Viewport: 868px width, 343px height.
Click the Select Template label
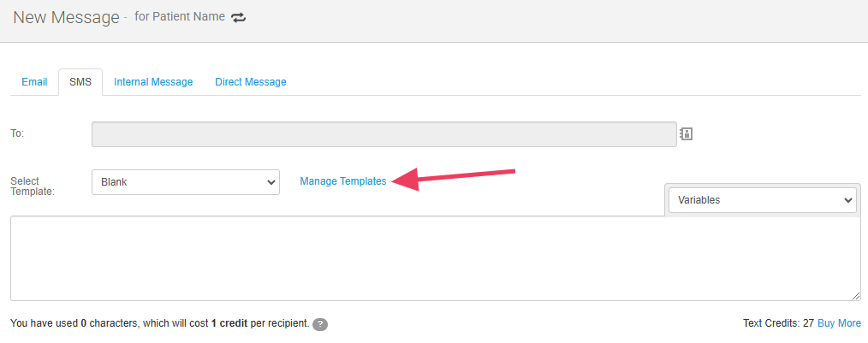pyautogui.click(x=33, y=186)
